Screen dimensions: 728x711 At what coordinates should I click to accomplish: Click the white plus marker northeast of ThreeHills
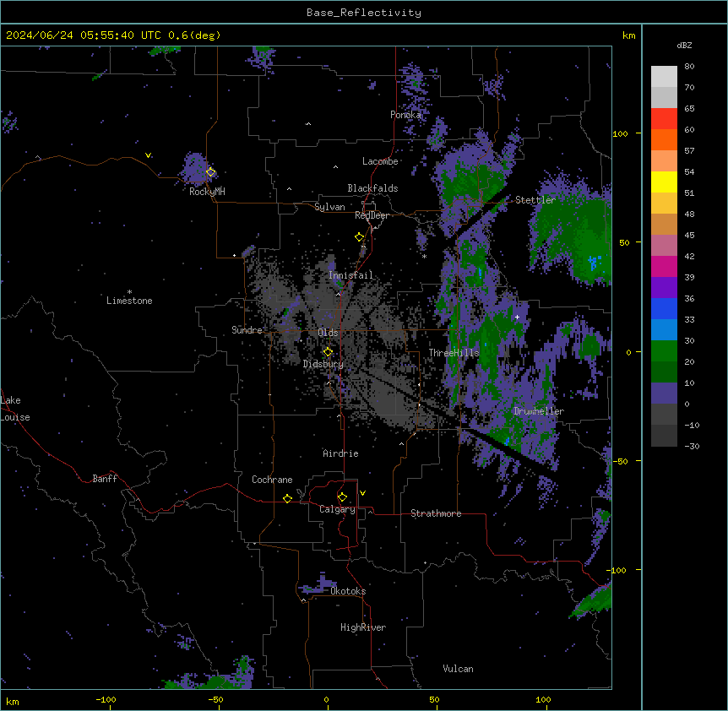[517, 317]
